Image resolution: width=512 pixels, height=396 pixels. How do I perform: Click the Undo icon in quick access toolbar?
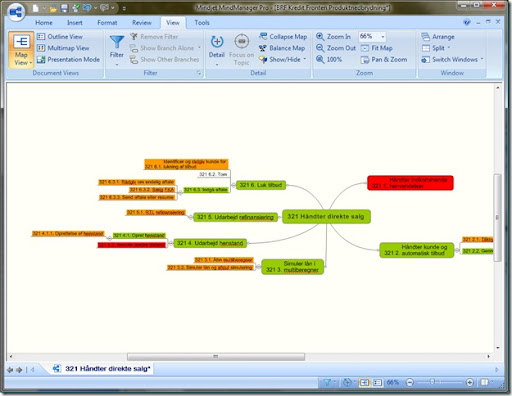pyautogui.click(x=87, y=8)
